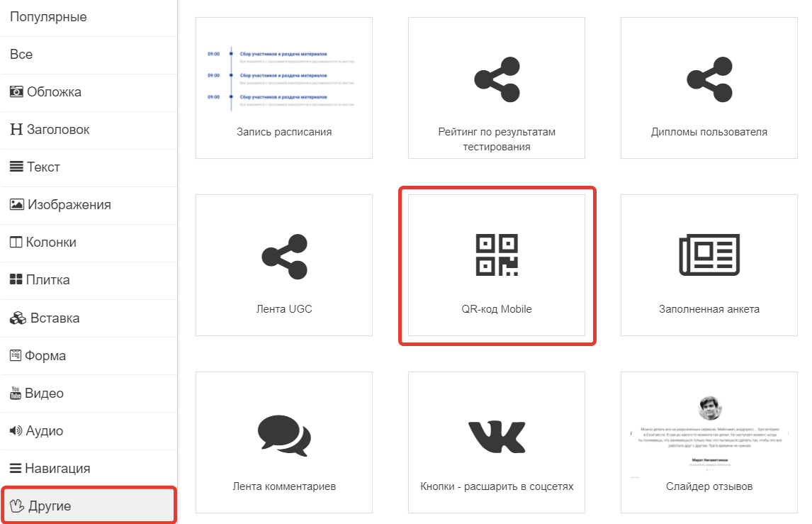Open the Вставка category
The image size is (812, 524).
tap(89, 318)
